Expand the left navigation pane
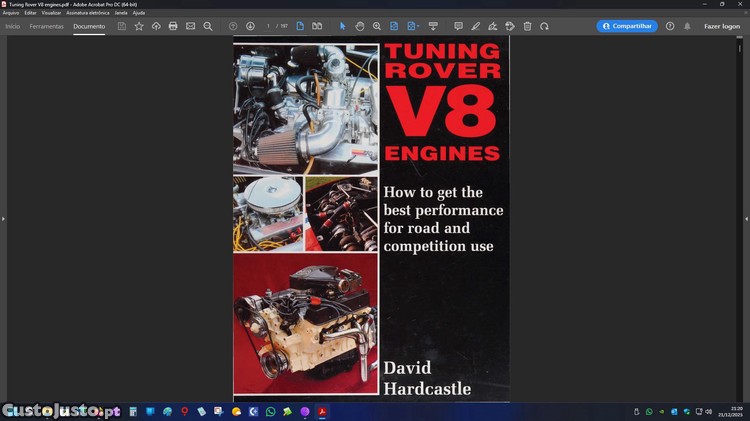 (x=3, y=218)
